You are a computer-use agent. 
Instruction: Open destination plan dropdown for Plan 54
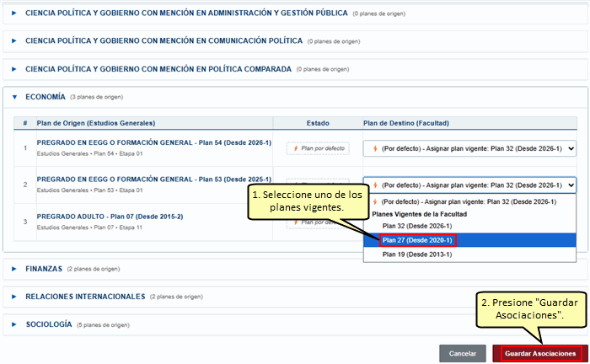point(469,148)
